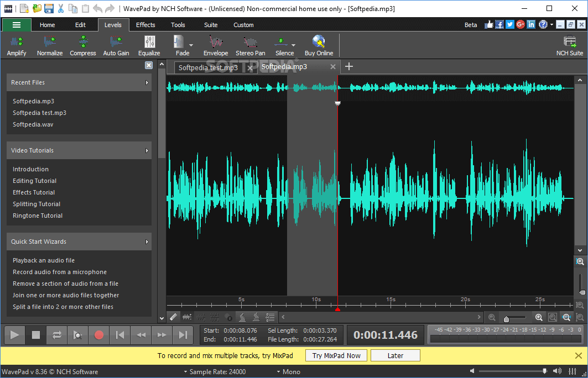588x378 pixels.
Task: Start recording with the red button
Action: [x=98, y=334]
